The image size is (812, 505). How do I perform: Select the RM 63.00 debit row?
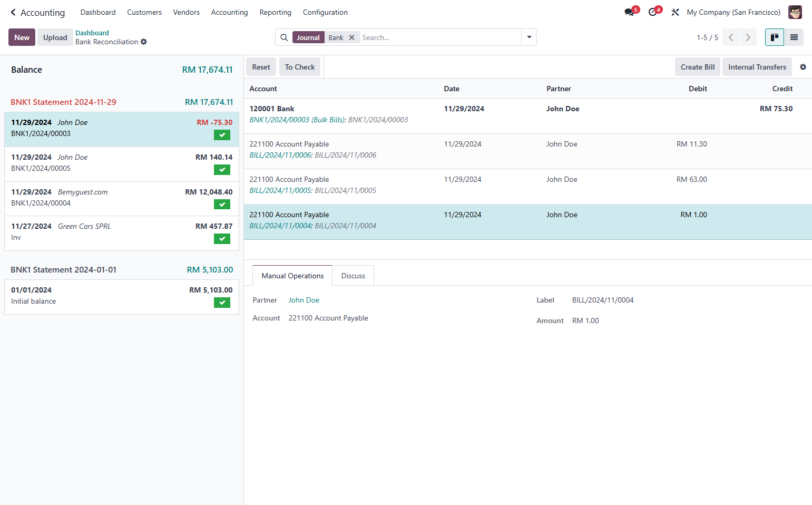click(527, 187)
